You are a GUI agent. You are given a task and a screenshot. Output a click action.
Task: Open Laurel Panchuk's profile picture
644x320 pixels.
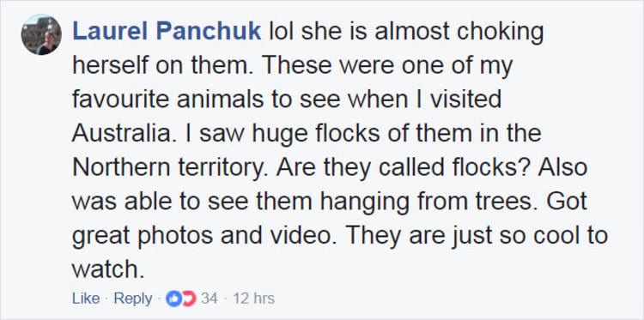pos(41,35)
